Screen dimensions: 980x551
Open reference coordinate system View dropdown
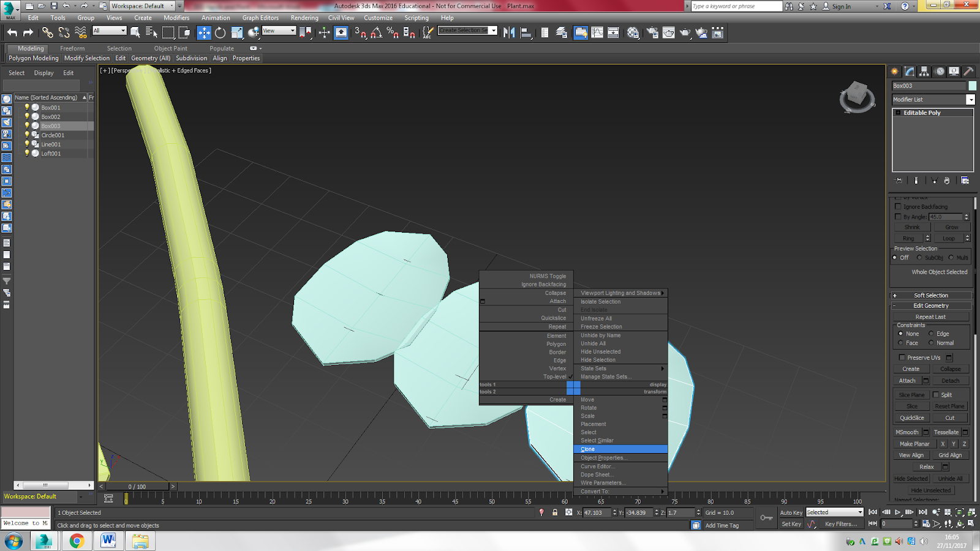click(x=279, y=31)
